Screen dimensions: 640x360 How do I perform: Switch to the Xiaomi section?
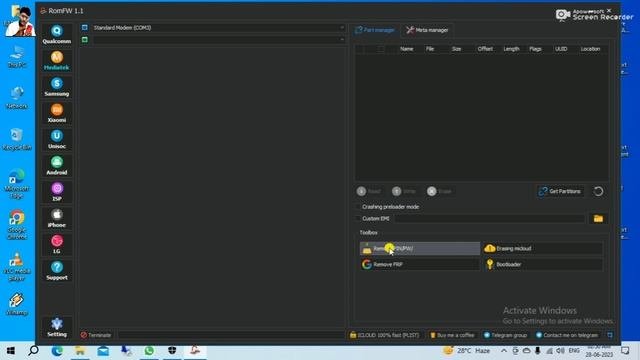[x=57, y=113]
